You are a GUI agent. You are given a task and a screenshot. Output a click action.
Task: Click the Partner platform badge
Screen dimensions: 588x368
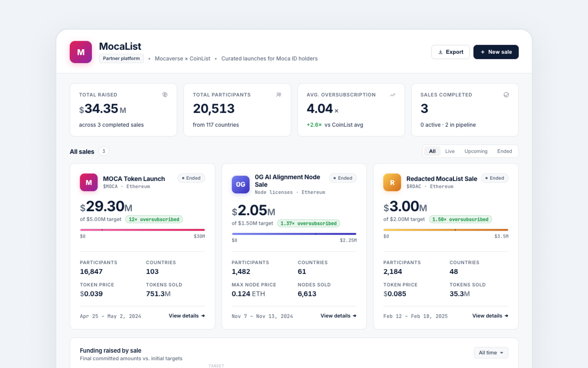coord(121,58)
